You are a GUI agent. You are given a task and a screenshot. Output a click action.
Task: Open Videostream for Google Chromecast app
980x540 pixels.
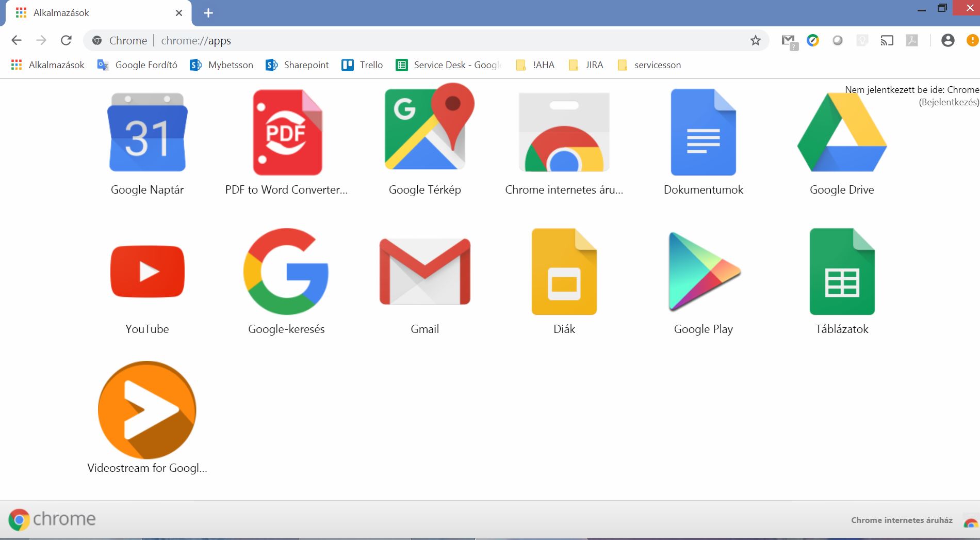(x=147, y=410)
